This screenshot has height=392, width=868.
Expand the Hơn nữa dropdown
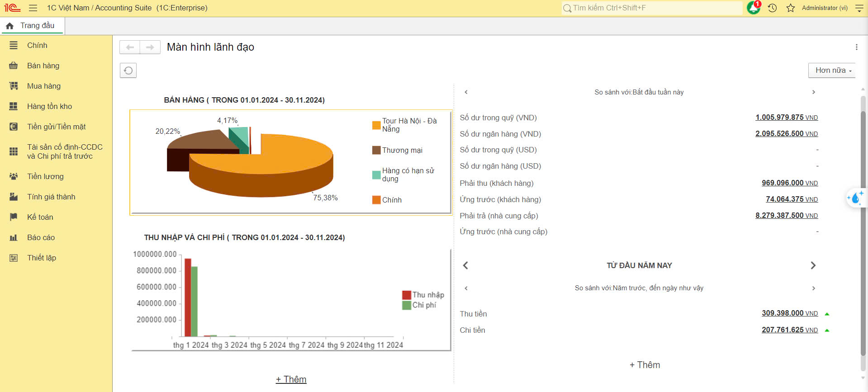(x=832, y=71)
